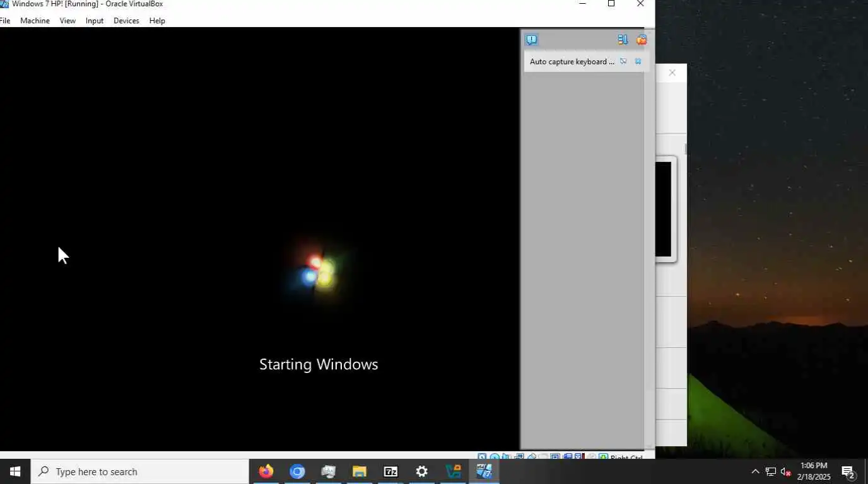
Task: Open the teal app icon right of Settings
Action: tap(453, 471)
